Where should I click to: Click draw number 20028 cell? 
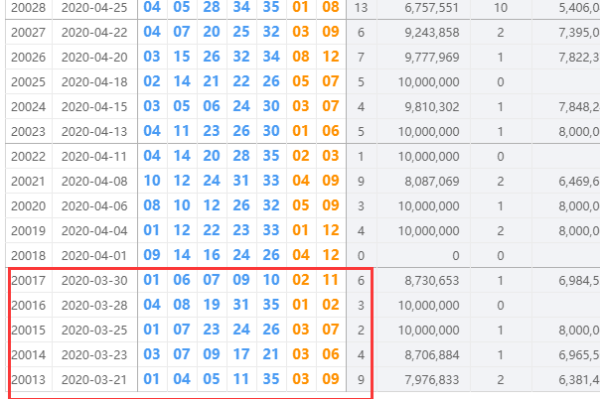click(x=28, y=8)
